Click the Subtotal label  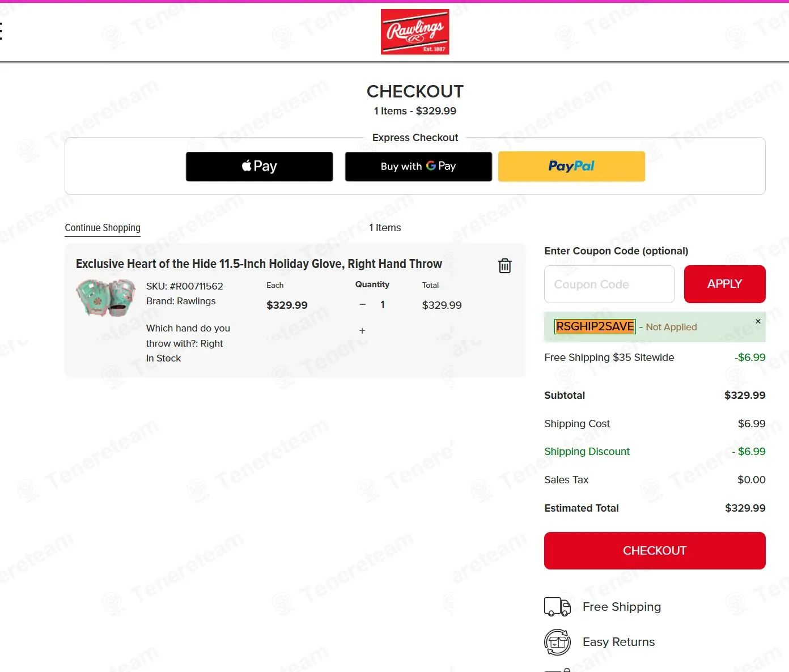click(565, 395)
